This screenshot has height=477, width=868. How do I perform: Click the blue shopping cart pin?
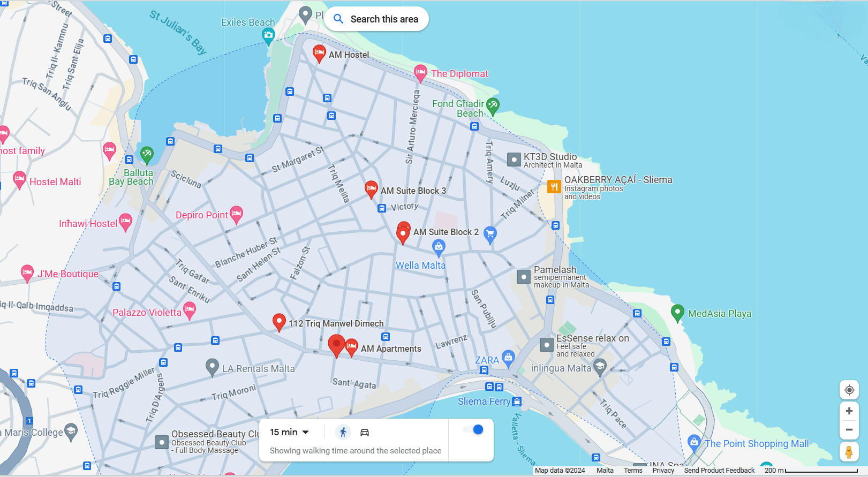click(490, 234)
